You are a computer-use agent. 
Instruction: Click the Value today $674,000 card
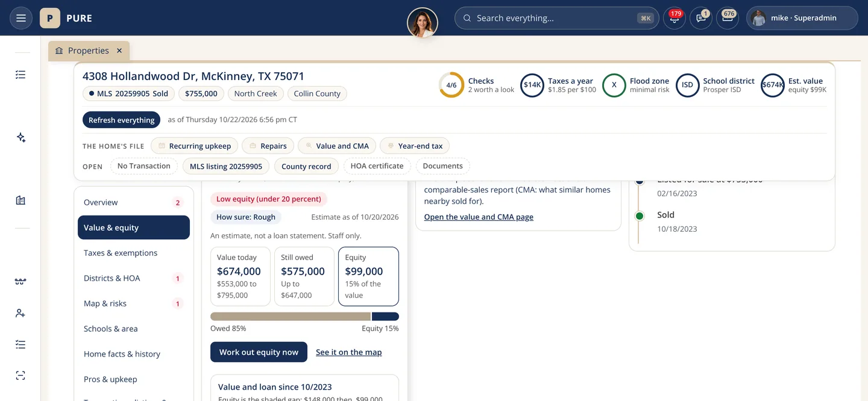pyautogui.click(x=240, y=276)
